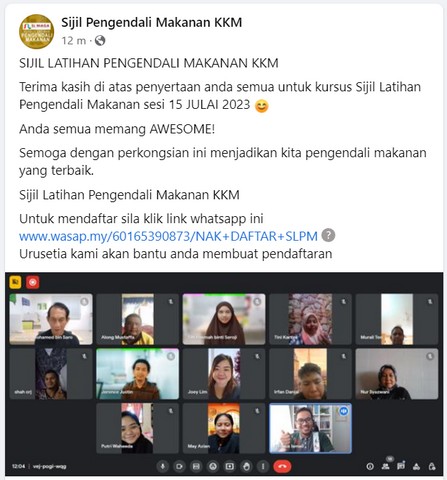Toggle captions in the meeting toolbar
447x480 pixels.
(196, 466)
